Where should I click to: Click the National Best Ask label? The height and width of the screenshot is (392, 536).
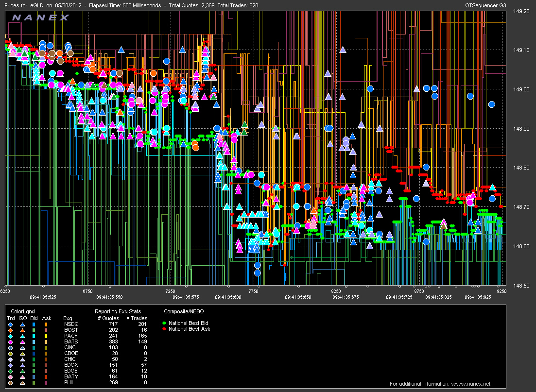pos(190,329)
